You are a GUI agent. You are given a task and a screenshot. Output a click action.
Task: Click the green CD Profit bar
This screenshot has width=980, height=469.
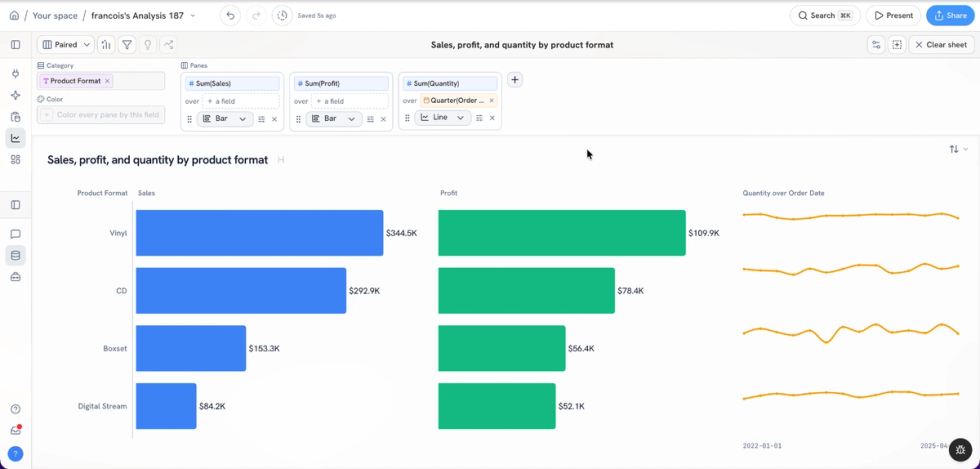pyautogui.click(x=526, y=291)
